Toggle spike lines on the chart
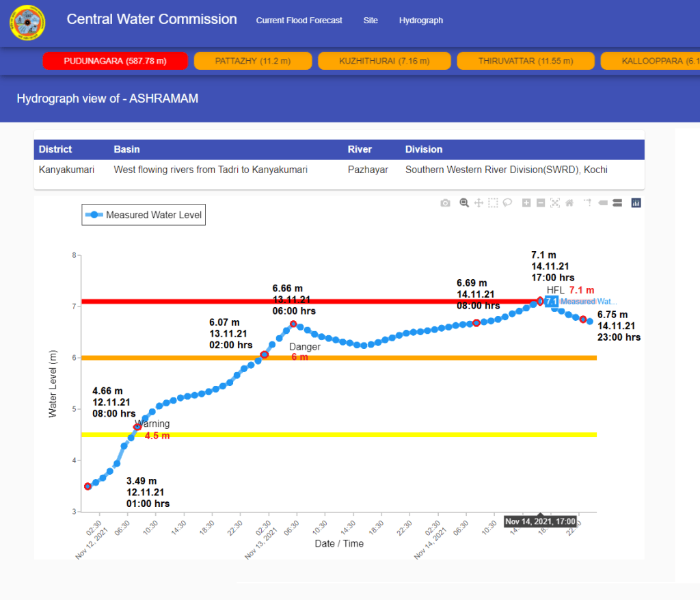This screenshot has height=600, width=700. [x=587, y=203]
